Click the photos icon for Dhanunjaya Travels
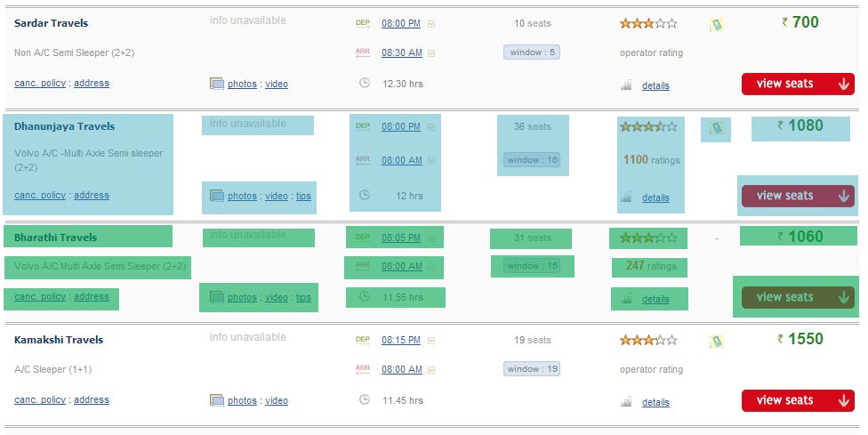Screen dimensions: 868x435 [216, 196]
